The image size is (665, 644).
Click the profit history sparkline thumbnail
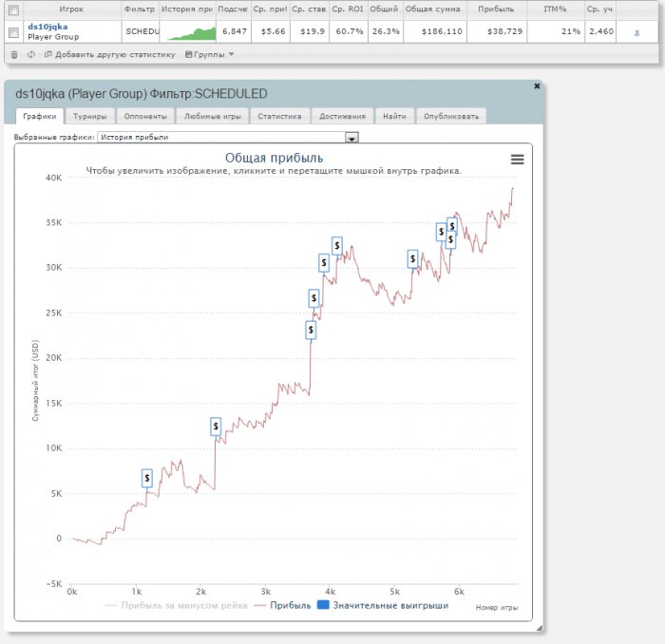coord(191,33)
